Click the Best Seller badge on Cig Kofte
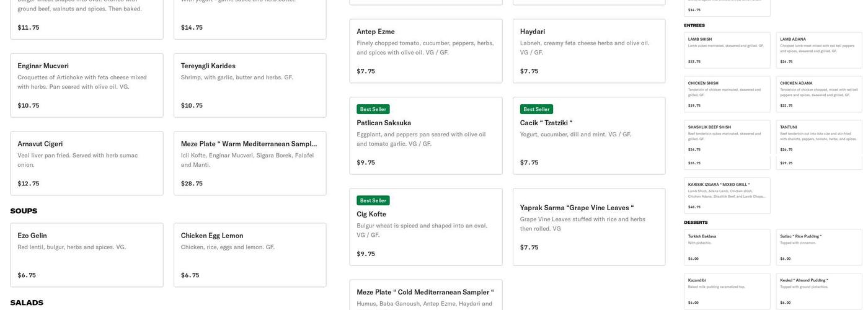The height and width of the screenshot is (310, 868). (x=373, y=200)
